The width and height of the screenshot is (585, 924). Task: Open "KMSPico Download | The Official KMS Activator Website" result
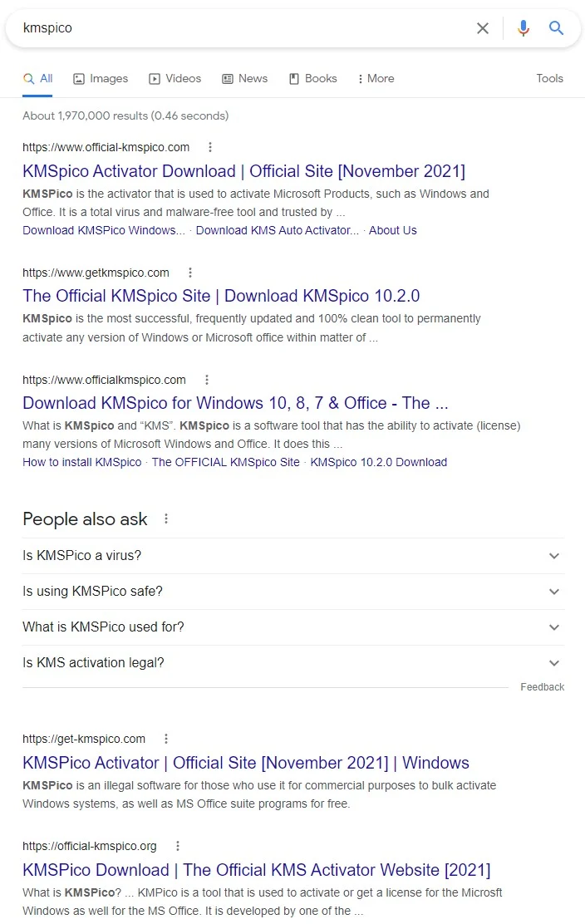point(256,870)
